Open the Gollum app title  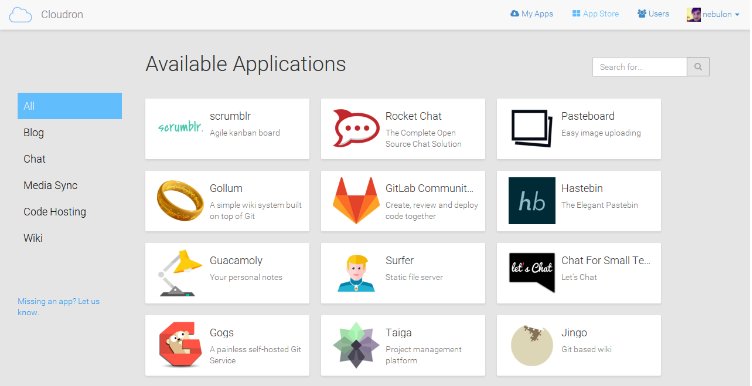coord(226,188)
